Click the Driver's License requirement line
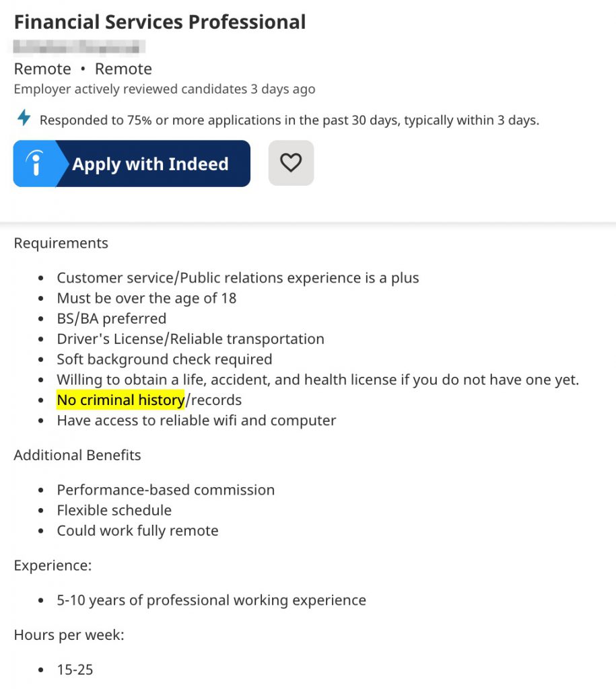The width and height of the screenshot is (616, 689). tap(191, 339)
